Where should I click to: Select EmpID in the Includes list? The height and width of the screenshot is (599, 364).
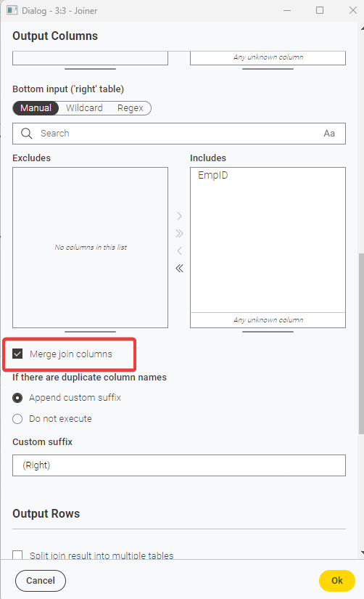(213, 176)
